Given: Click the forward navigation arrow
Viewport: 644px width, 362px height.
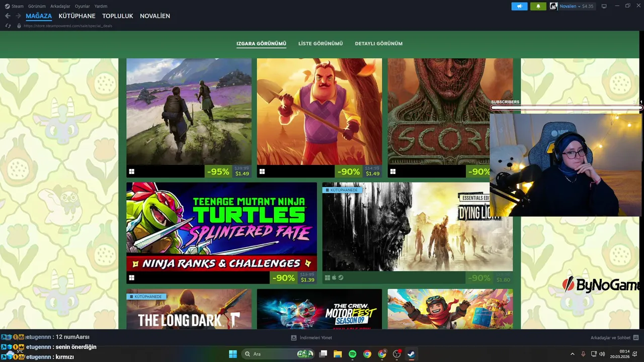Looking at the screenshot, I should (x=18, y=16).
